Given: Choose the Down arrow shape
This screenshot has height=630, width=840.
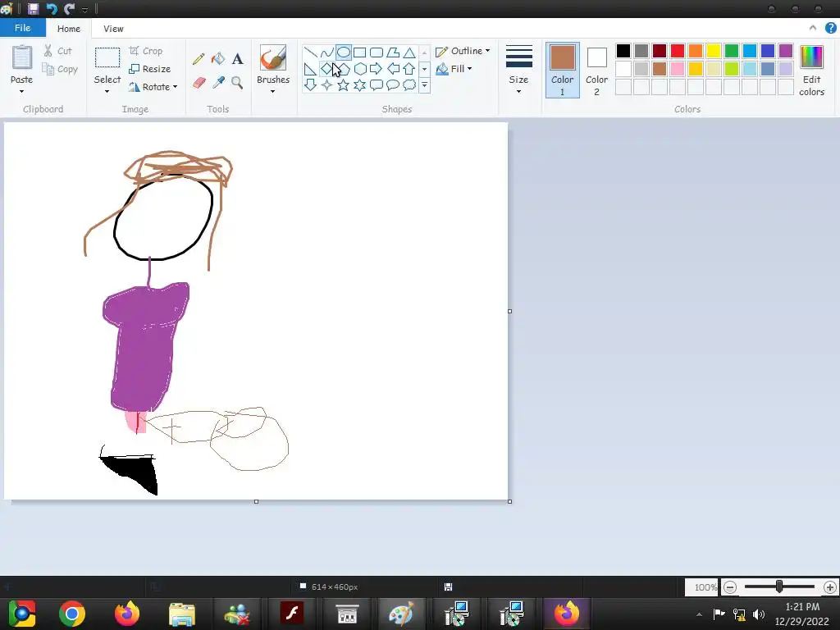Looking at the screenshot, I should (310, 84).
